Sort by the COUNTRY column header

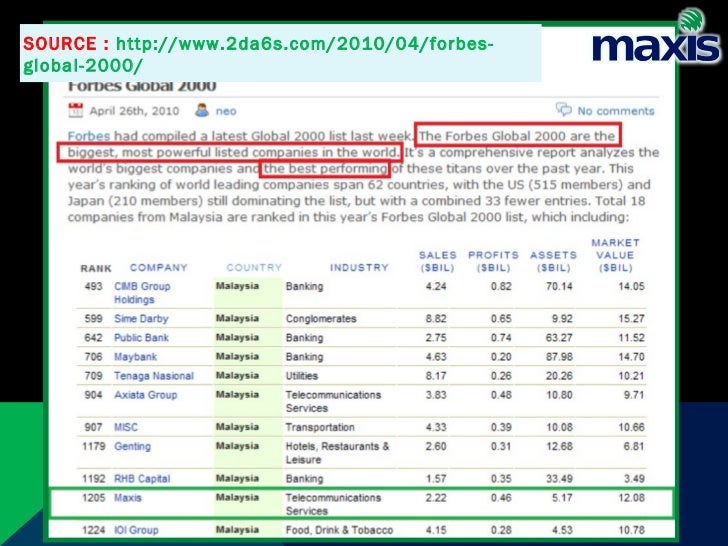coord(254,267)
